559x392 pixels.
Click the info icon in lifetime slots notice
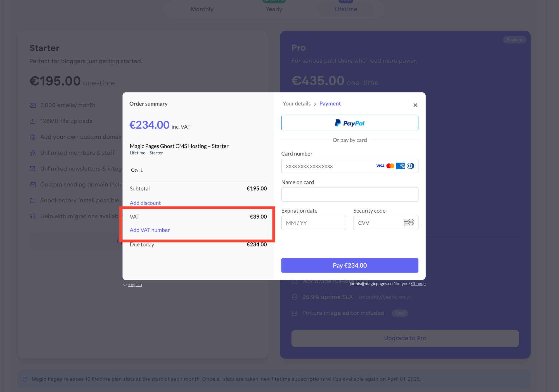[25, 379]
